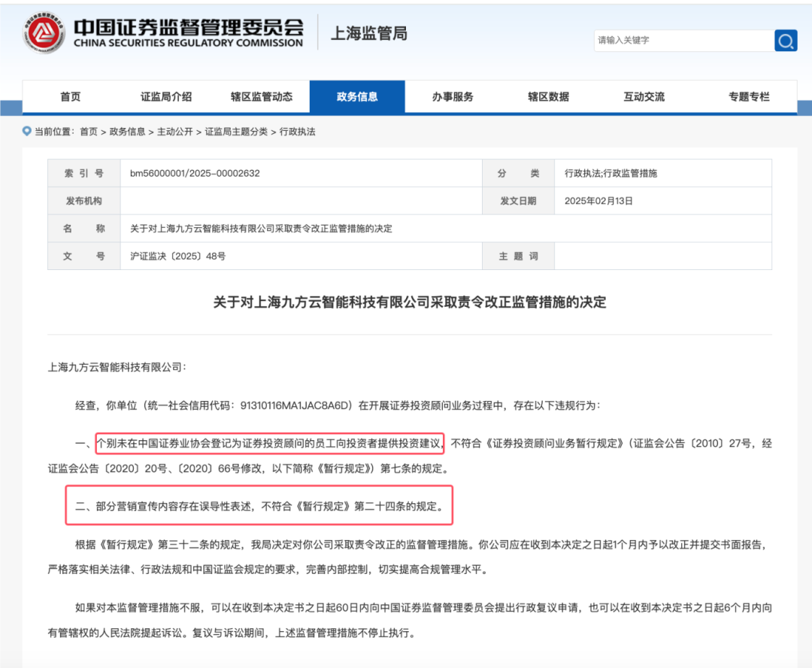Image resolution: width=812 pixels, height=668 pixels.
Task: Click the 文号 label cell
Action: (84, 256)
